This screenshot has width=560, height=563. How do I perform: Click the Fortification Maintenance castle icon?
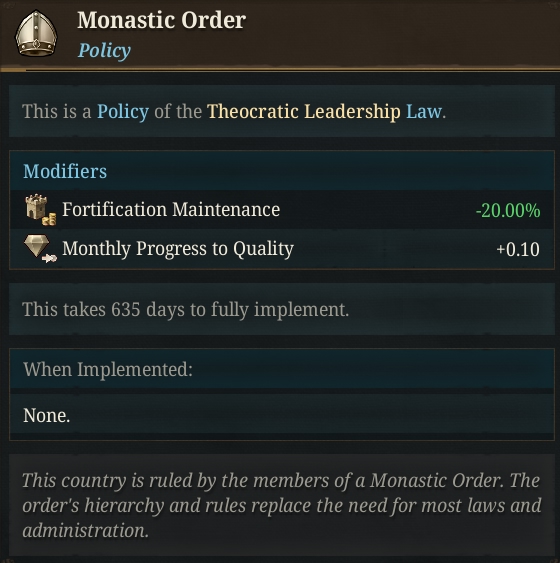click(40, 210)
